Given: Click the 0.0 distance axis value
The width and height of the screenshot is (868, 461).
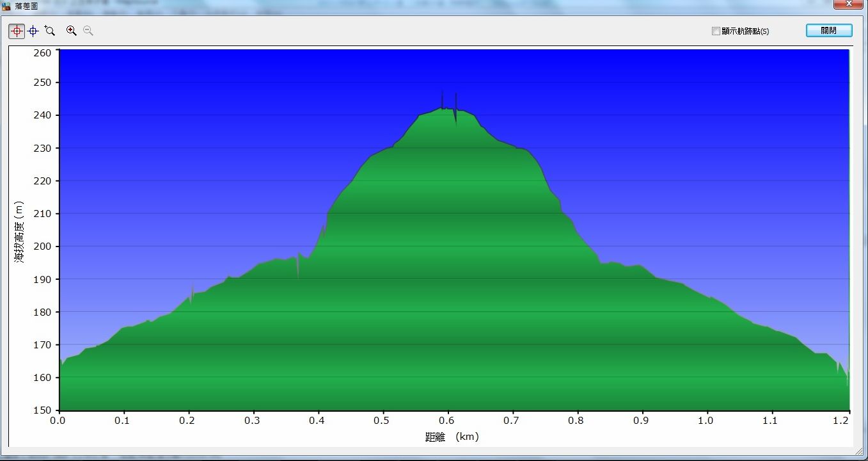Looking at the screenshot, I should tap(58, 421).
